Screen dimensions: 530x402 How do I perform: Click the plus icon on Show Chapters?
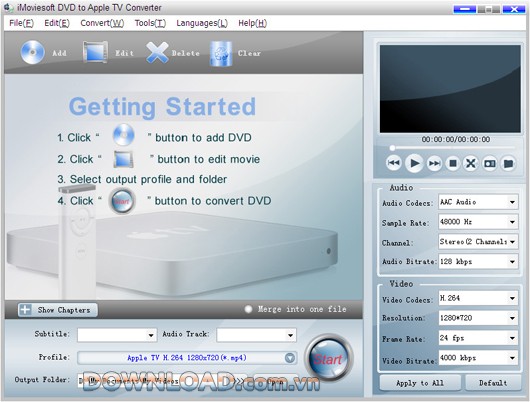[25, 309]
